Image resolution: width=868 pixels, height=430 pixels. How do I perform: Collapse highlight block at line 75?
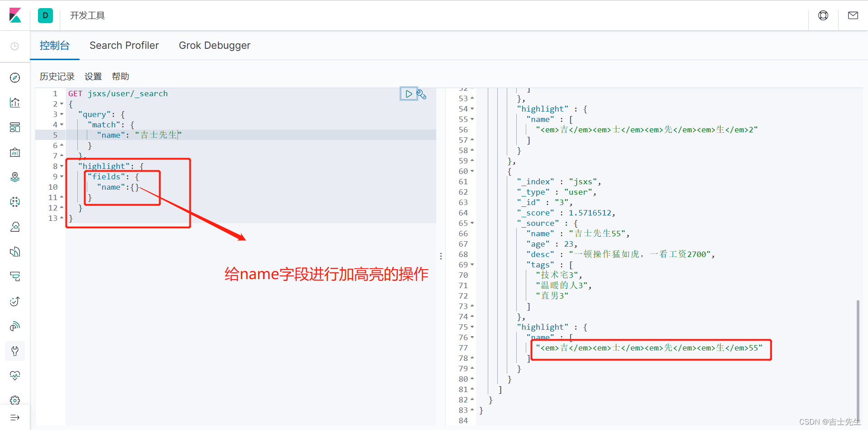[472, 327]
